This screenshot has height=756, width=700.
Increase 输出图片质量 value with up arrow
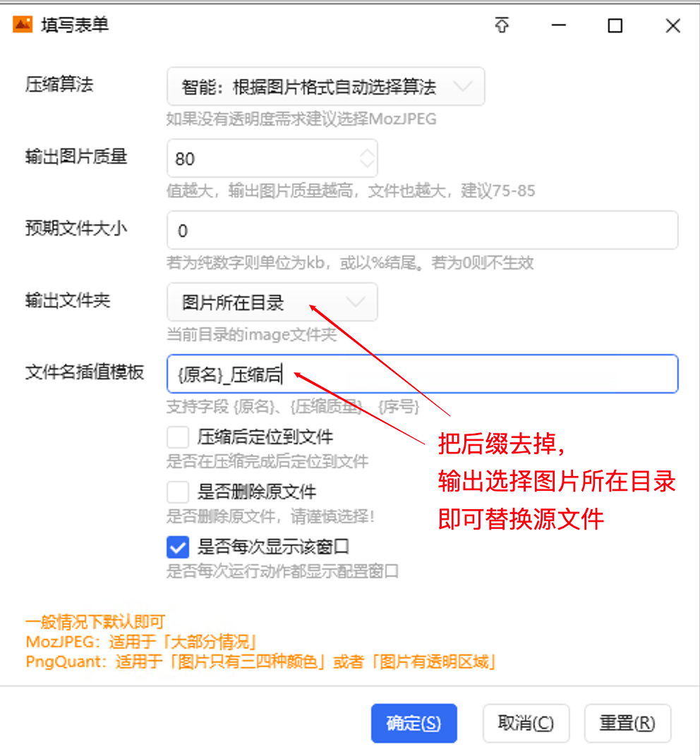click(x=367, y=152)
